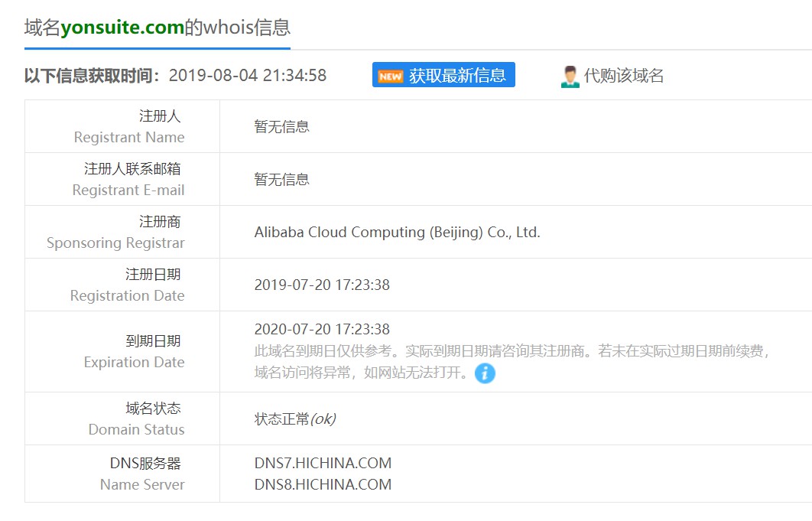
Task: Click the avatar icon beside 代购该域名
Action: pos(570,74)
